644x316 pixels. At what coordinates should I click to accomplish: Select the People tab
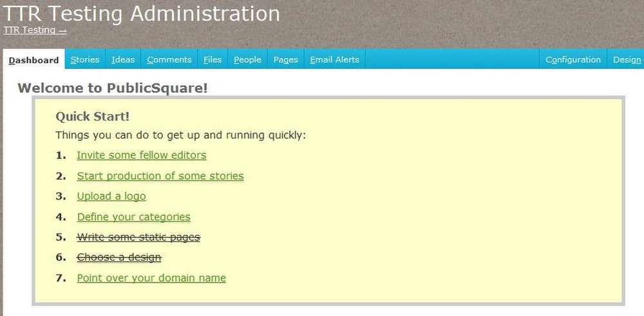pyautogui.click(x=248, y=59)
